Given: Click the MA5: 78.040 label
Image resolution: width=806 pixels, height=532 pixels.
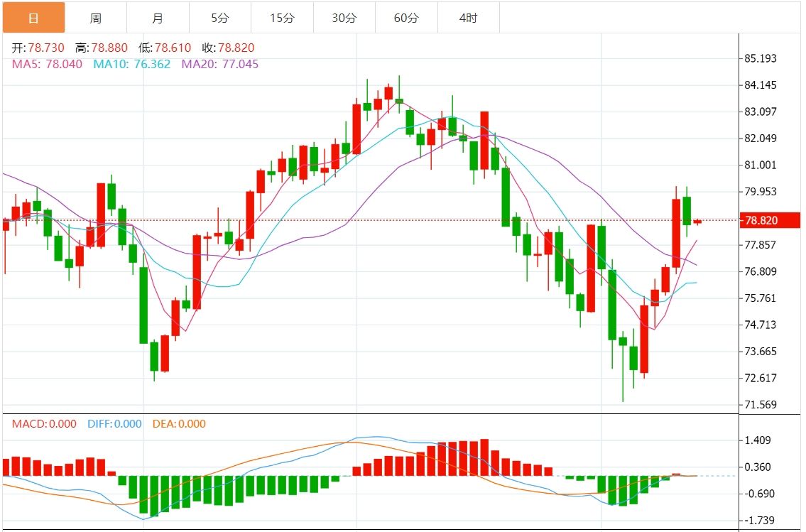Looking at the screenshot, I should [x=47, y=64].
